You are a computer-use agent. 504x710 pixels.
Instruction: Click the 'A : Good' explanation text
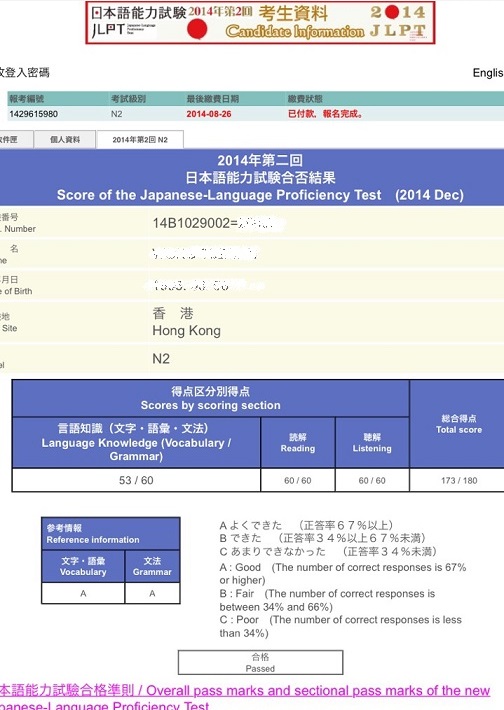point(343,574)
